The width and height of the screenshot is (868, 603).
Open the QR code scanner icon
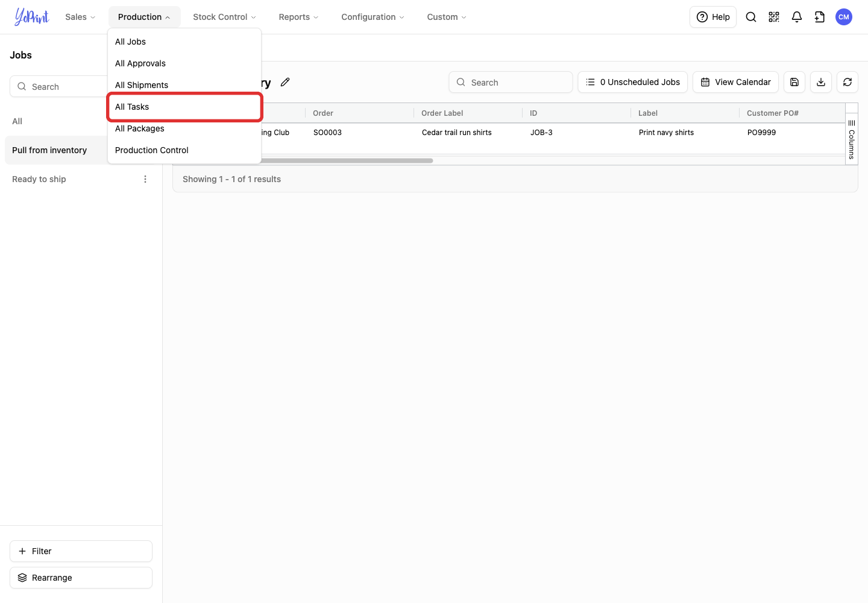click(774, 17)
